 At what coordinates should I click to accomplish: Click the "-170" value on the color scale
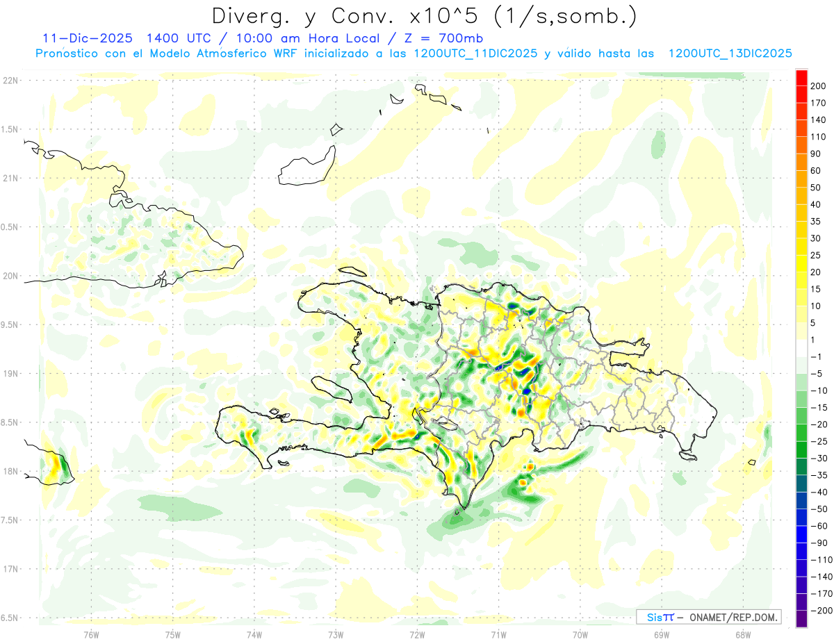(x=821, y=594)
